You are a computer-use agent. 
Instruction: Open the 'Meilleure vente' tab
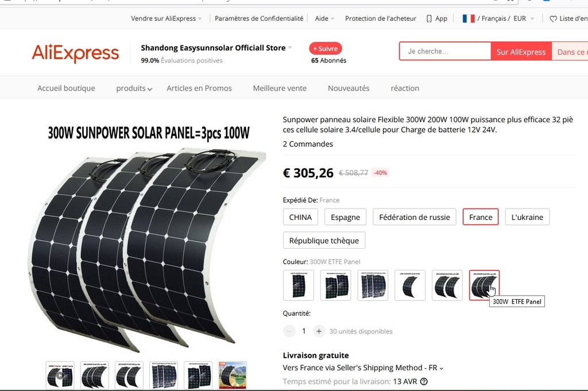280,88
